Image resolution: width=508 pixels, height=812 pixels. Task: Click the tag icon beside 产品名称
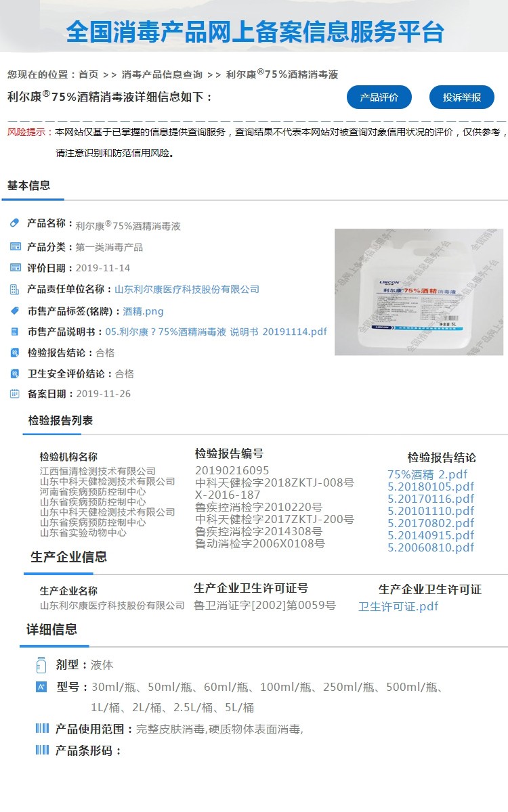click(15, 223)
